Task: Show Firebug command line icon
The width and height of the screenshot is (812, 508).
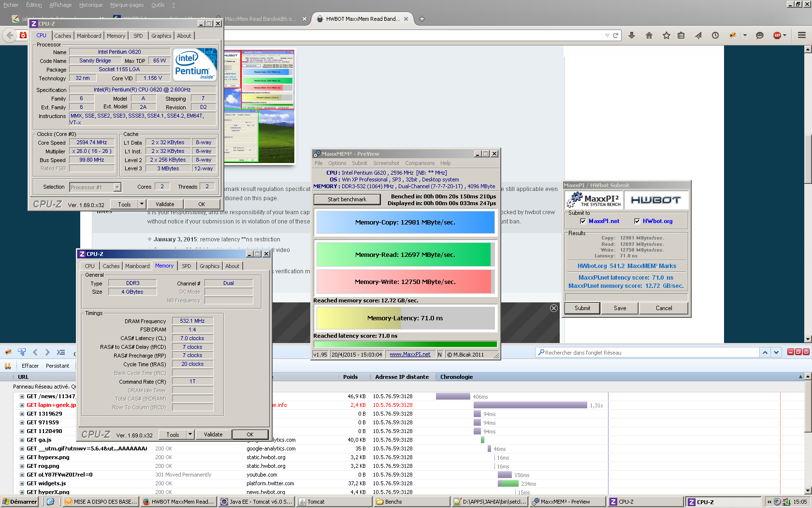Action: (61, 352)
